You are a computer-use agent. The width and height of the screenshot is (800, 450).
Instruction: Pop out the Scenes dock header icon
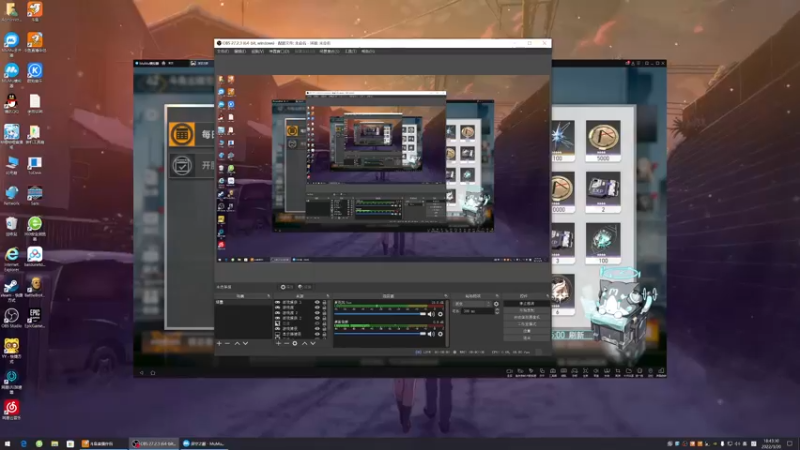tap(269, 296)
